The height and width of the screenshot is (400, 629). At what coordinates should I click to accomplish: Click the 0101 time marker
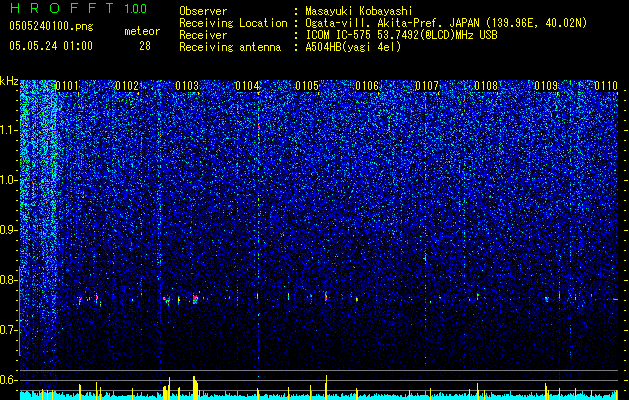click(x=67, y=86)
